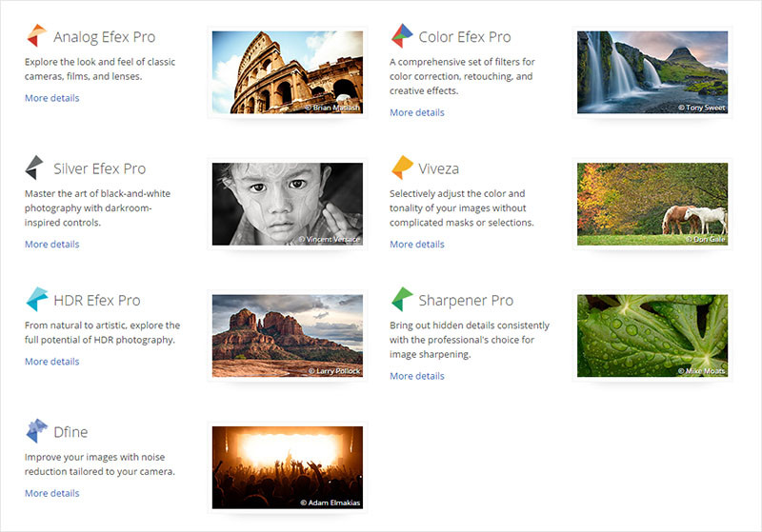Follow More details link for Silver Efex Pro
Screen dimensions: 762x532
(52, 245)
